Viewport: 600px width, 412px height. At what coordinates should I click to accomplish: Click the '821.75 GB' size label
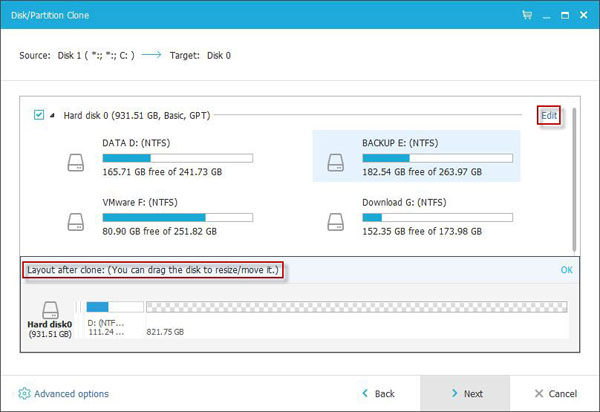coord(165,332)
